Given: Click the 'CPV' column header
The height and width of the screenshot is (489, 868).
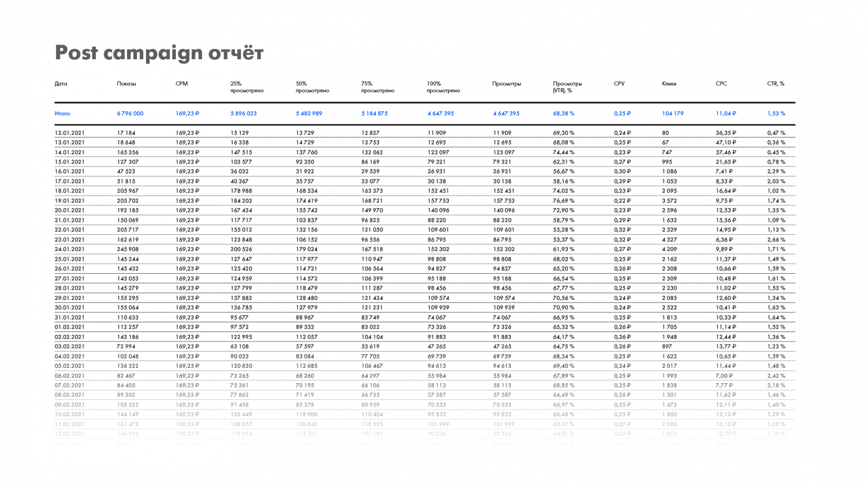Looking at the screenshot, I should pos(619,84).
